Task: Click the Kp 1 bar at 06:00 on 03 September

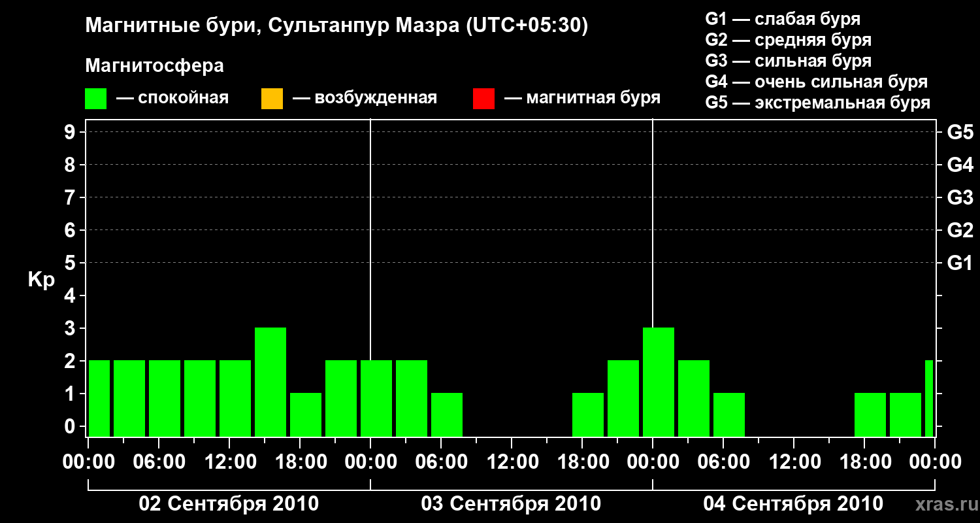Action: (x=447, y=414)
